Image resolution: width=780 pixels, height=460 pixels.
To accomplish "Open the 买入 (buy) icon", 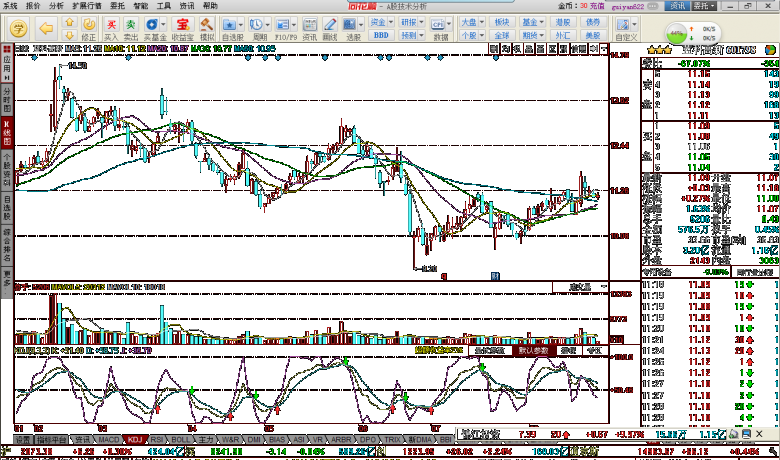I will [111, 28].
